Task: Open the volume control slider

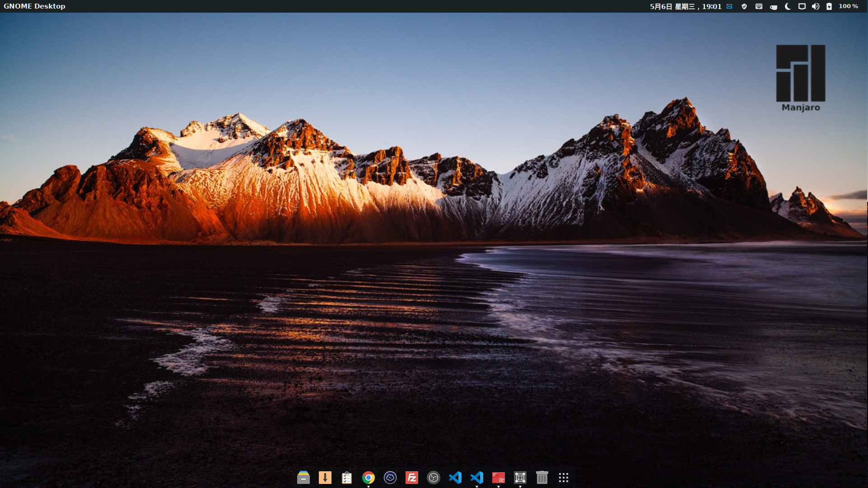Action: click(x=816, y=6)
